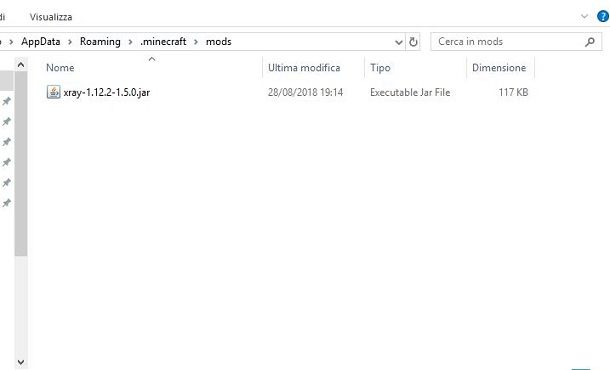Click navigation pane scroll down arrow
This screenshot has width=610, height=370.
(21, 363)
